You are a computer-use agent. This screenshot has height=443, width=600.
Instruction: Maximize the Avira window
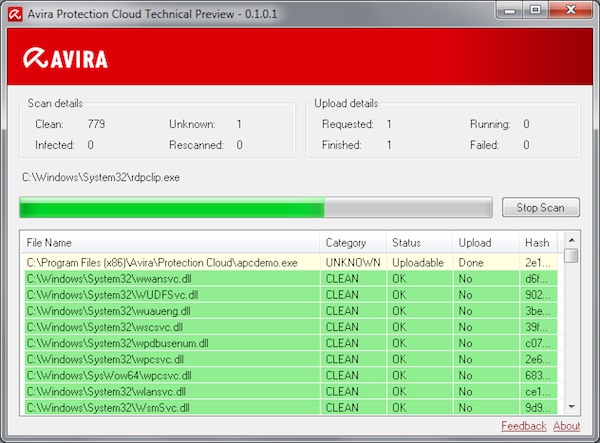(x=536, y=10)
